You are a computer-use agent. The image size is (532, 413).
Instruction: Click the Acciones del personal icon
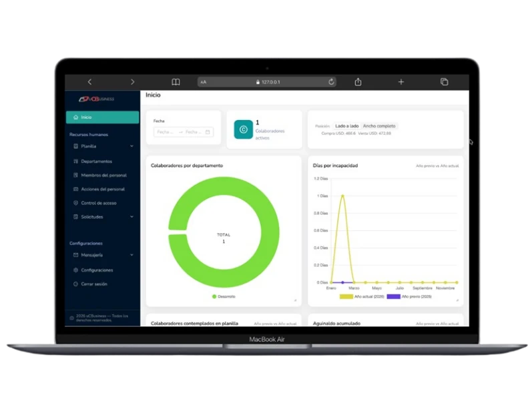pos(75,189)
